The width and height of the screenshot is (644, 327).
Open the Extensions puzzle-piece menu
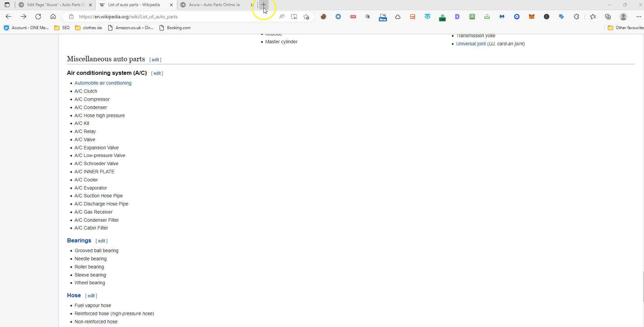pyautogui.click(x=576, y=17)
